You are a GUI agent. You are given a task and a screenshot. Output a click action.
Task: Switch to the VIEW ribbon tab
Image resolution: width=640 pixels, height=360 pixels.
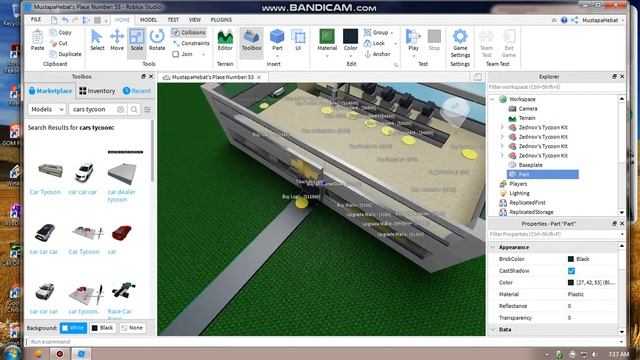click(195, 20)
